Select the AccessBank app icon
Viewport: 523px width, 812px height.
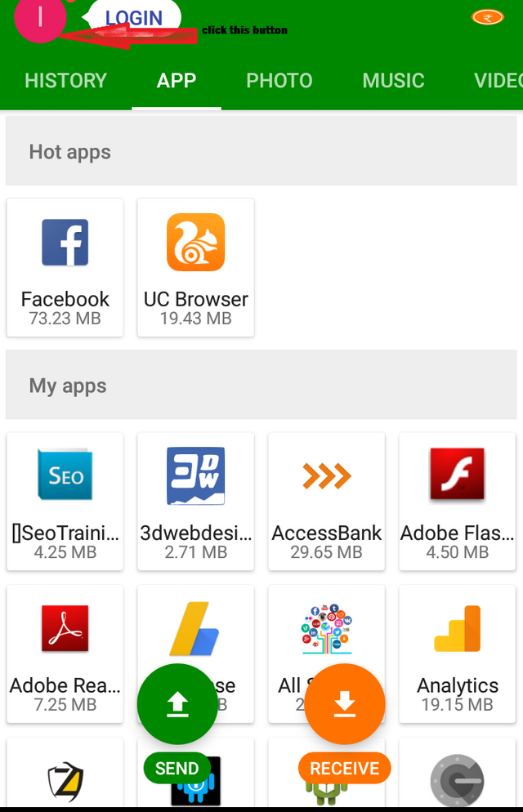tap(326, 475)
